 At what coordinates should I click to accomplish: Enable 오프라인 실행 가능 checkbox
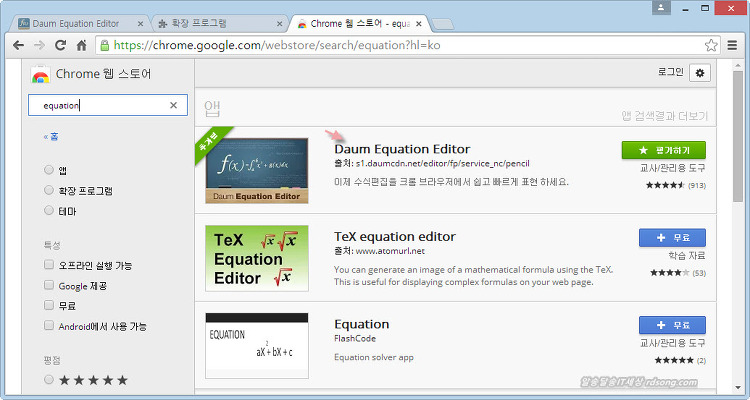[49, 266]
